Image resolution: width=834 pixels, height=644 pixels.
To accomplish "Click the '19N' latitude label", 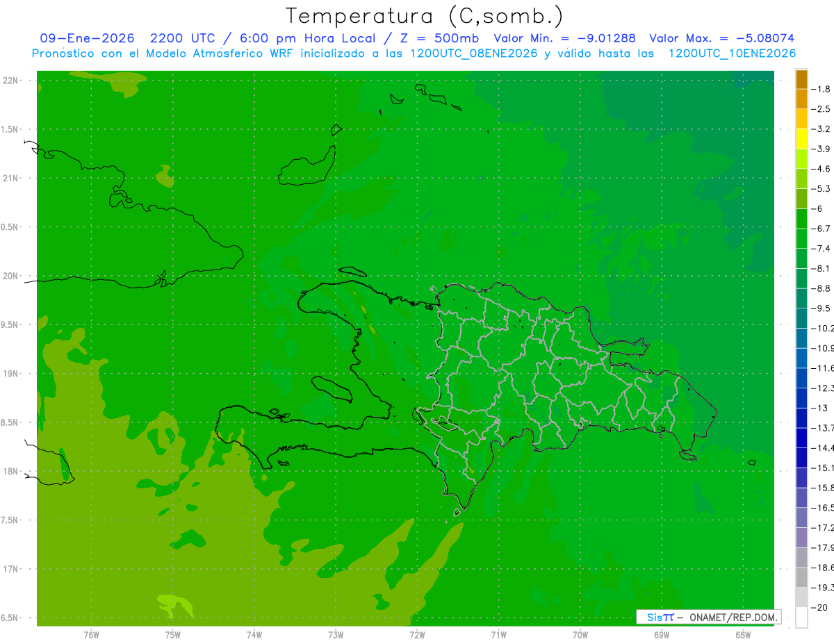I will (x=12, y=374).
